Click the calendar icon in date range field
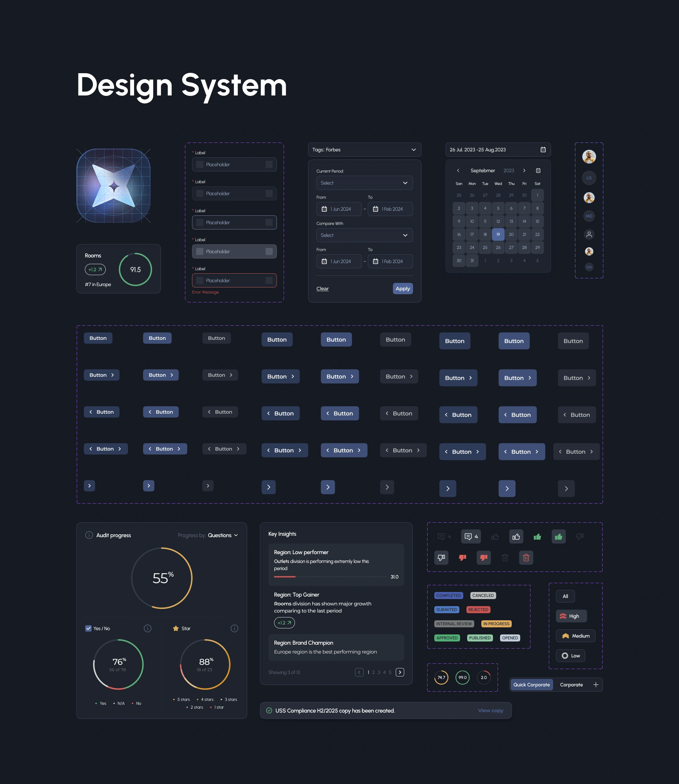 [x=542, y=150]
